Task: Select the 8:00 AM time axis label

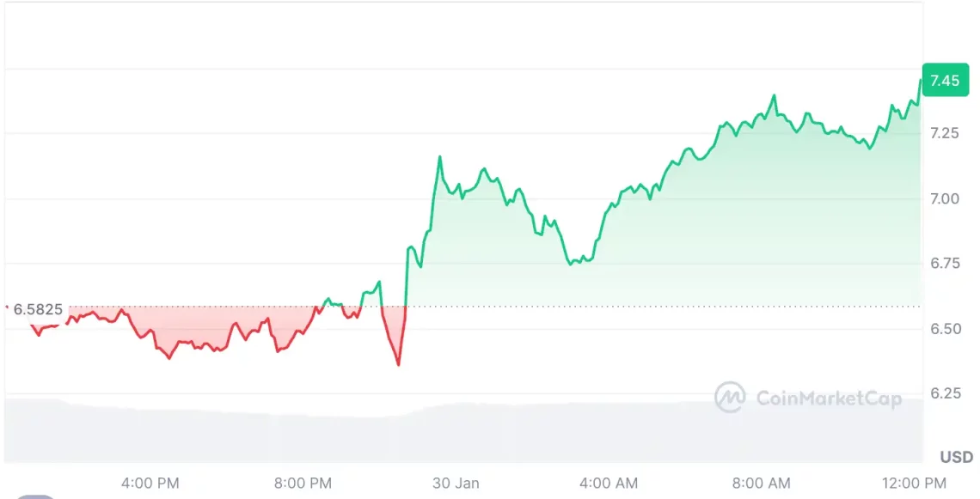Action: click(762, 483)
